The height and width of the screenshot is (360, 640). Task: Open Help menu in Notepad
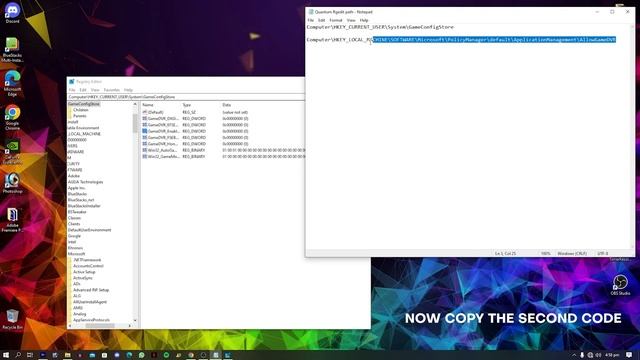coord(364,20)
